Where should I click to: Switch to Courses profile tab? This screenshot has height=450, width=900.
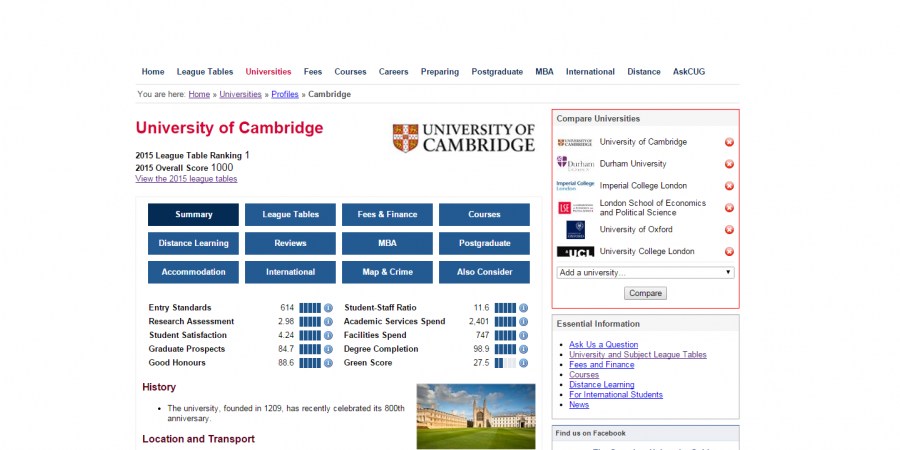click(x=484, y=215)
